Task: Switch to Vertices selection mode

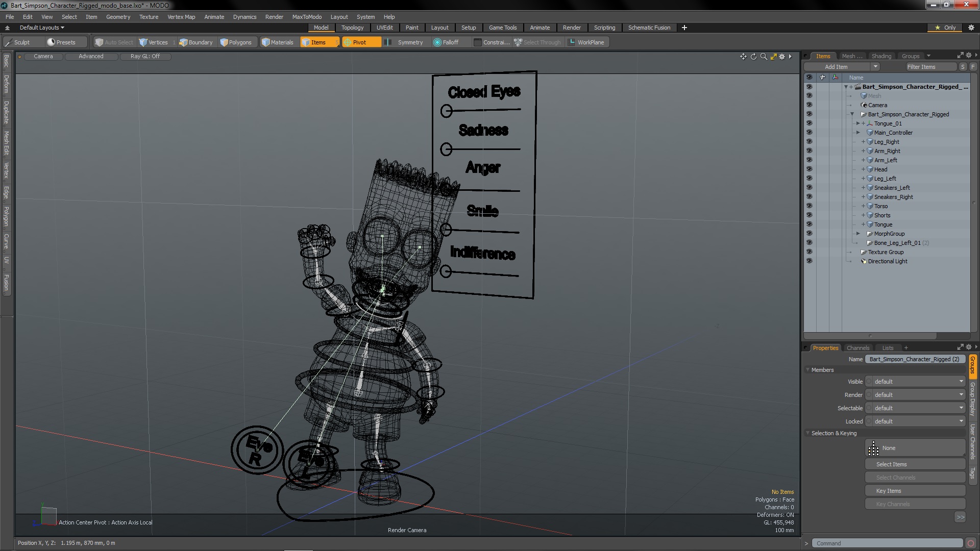Action: click(x=154, y=42)
